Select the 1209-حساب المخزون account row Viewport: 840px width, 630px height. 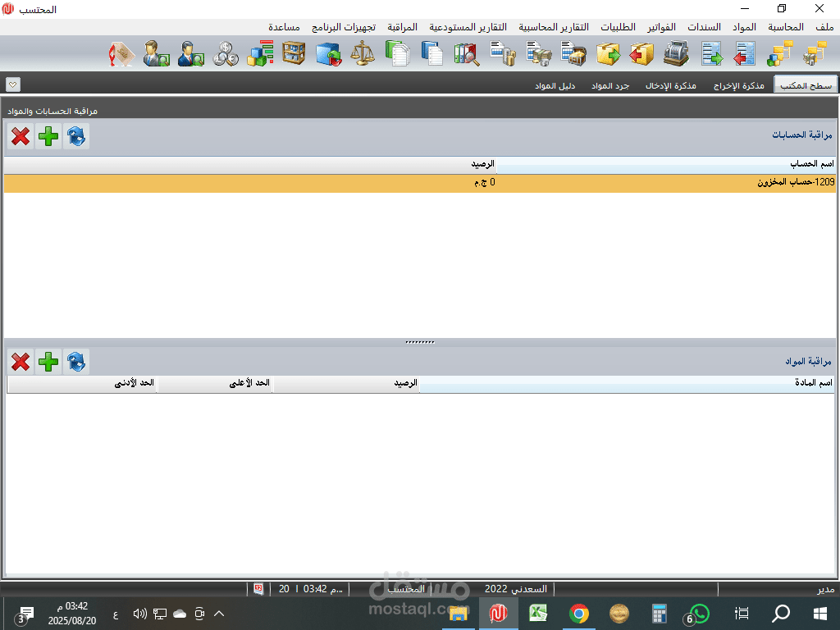pos(420,183)
